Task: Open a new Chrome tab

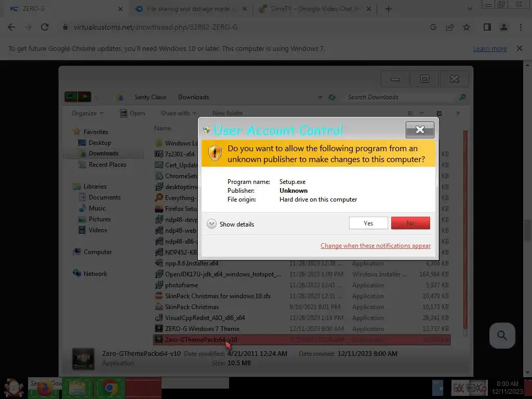Action: (389, 9)
